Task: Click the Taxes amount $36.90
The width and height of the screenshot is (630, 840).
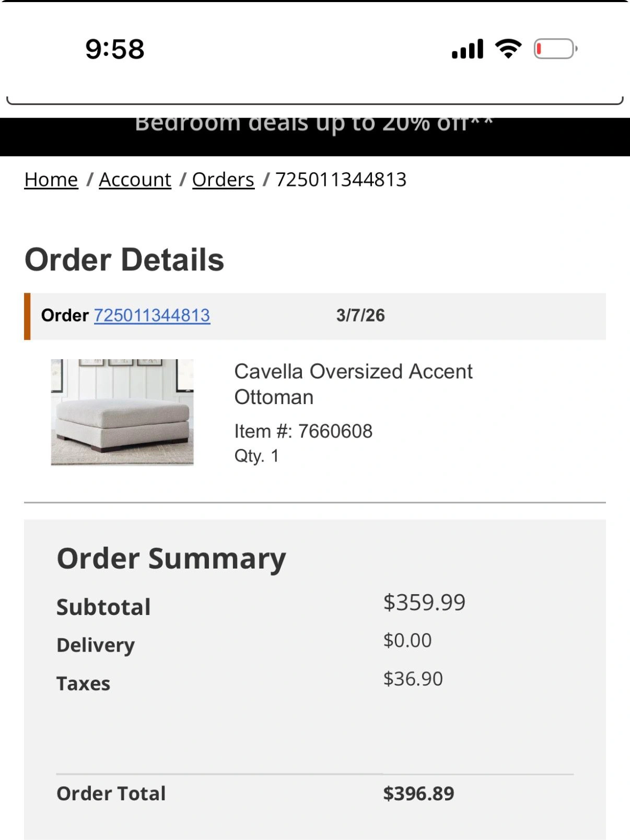Action: [x=413, y=679]
